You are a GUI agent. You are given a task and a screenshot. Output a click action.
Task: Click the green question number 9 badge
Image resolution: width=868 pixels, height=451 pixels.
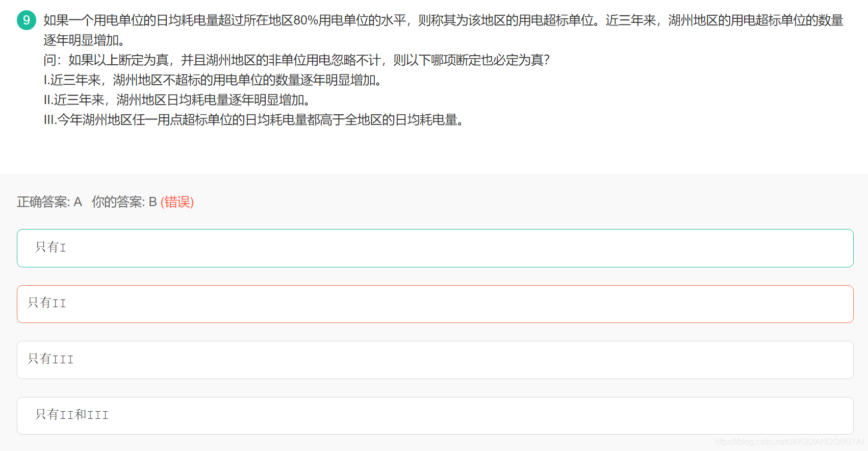[x=27, y=20]
